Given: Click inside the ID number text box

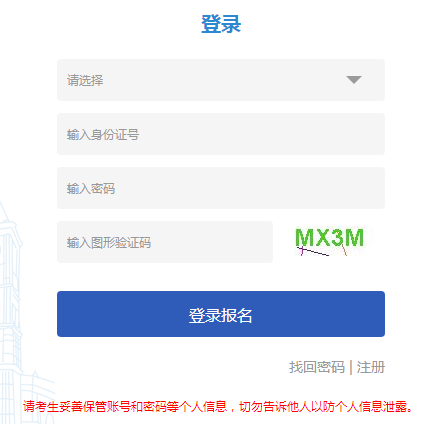Looking at the screenshot, I should tap(221, 134).
